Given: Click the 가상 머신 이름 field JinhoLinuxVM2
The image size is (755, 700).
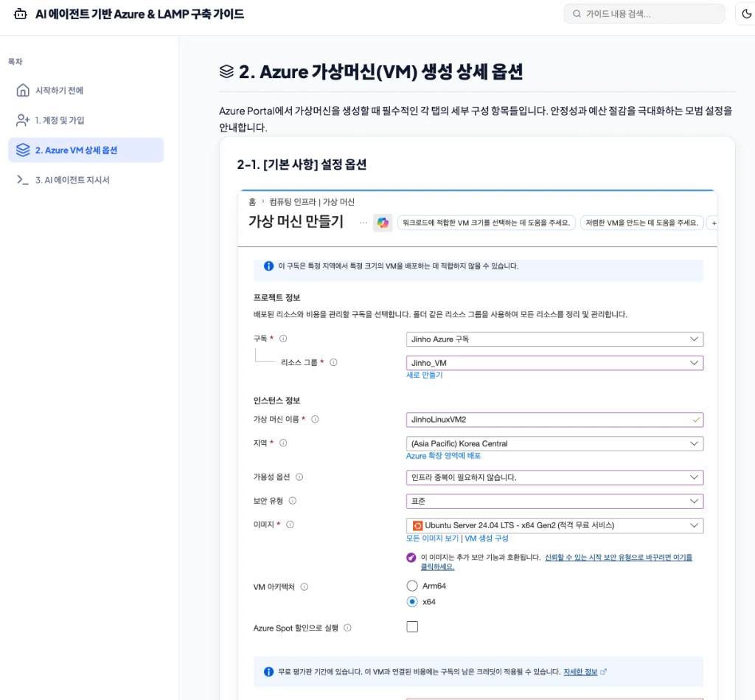Looking at the screenshot, I should (554, 420).
